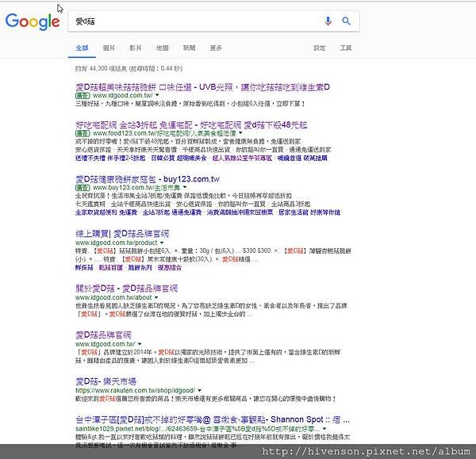Expand dropdown arrow beside www.buy123.com.tw URL

(x=185, y=187)
